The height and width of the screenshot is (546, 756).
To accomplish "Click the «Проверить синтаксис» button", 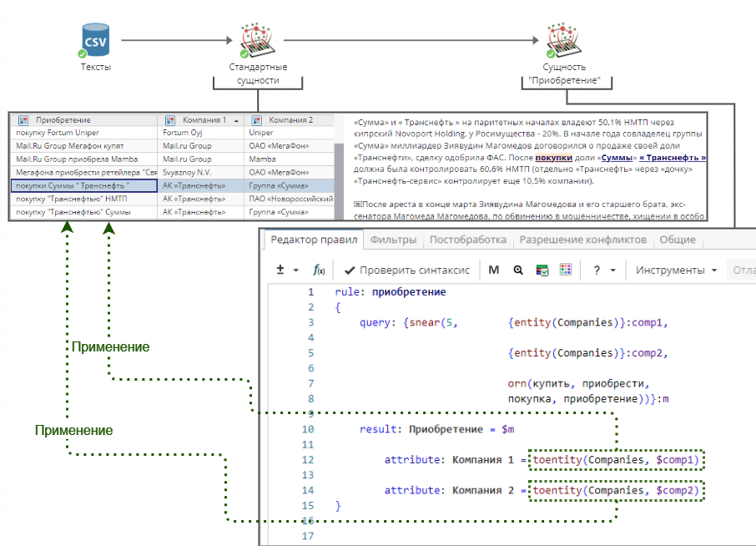I will tap(407, 270).
